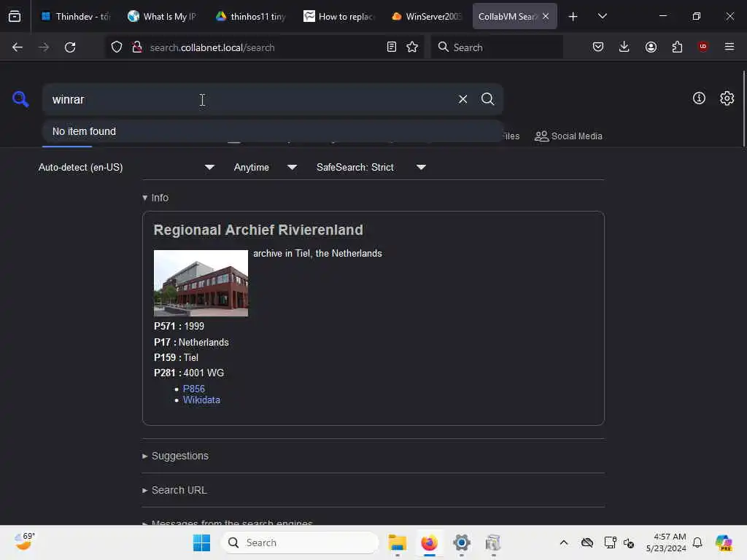The image size is (747, 560).
Task: List all tabs with the chevron
Action: (602, 16)
